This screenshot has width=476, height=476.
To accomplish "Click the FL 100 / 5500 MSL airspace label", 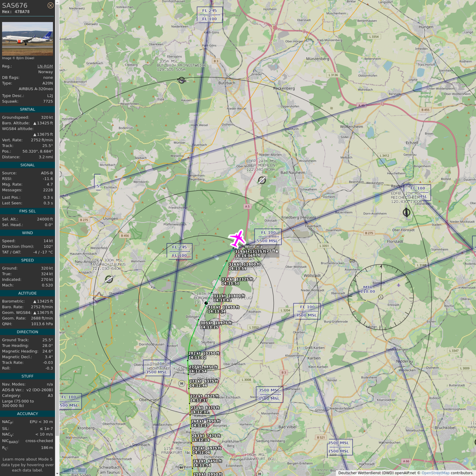I will click(268, 237).
